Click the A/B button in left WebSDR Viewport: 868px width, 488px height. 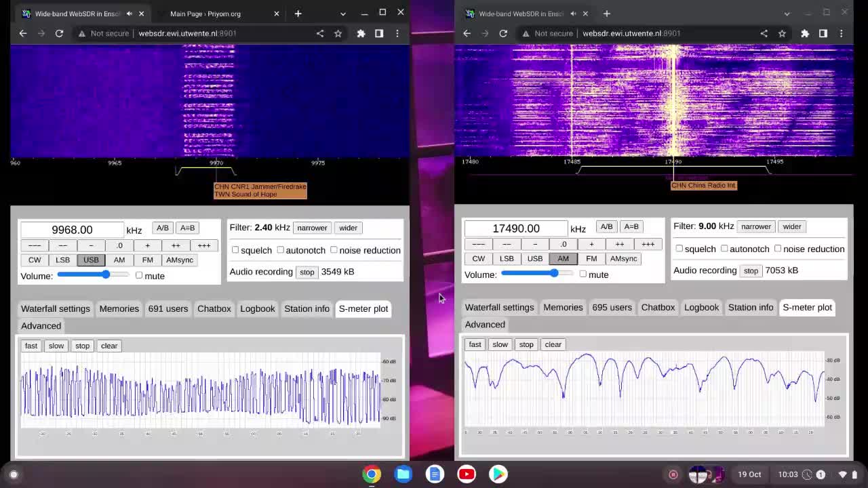(163, 228)
